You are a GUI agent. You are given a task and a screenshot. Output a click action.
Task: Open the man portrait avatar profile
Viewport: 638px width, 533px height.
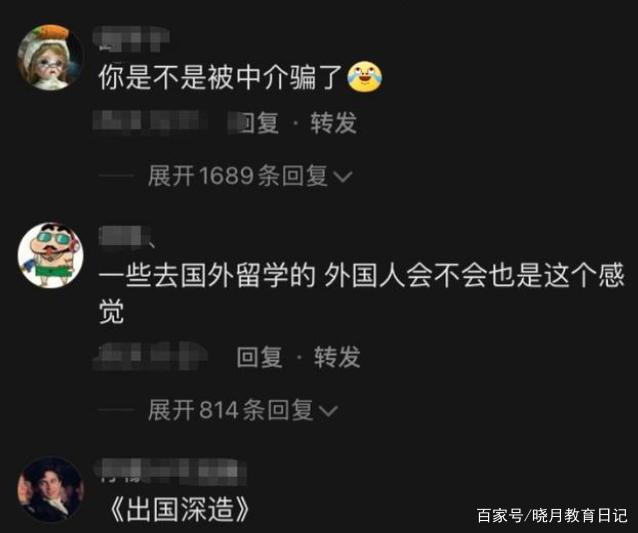[x=50, y=489]
